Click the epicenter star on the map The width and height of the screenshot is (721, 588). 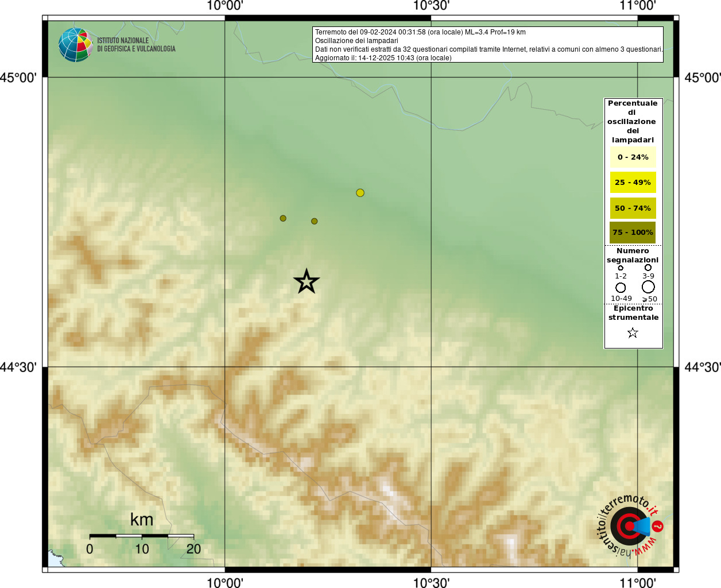point(307,281)
